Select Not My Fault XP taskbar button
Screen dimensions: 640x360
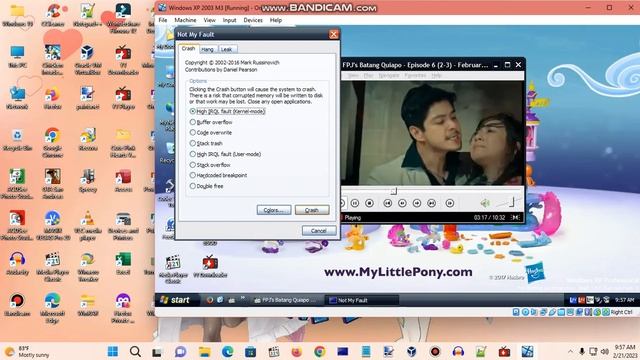(362, 300)
